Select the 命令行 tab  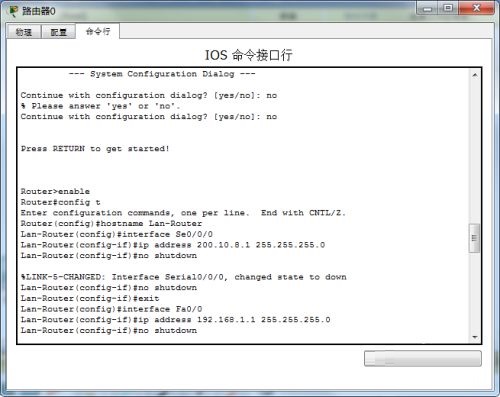tap(98, 31)
